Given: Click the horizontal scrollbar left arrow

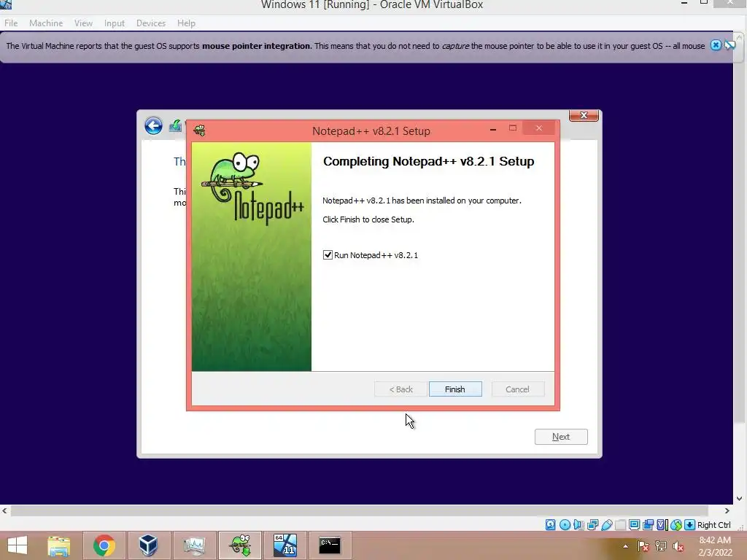Looking at the screenshot, I should point(4,510).
